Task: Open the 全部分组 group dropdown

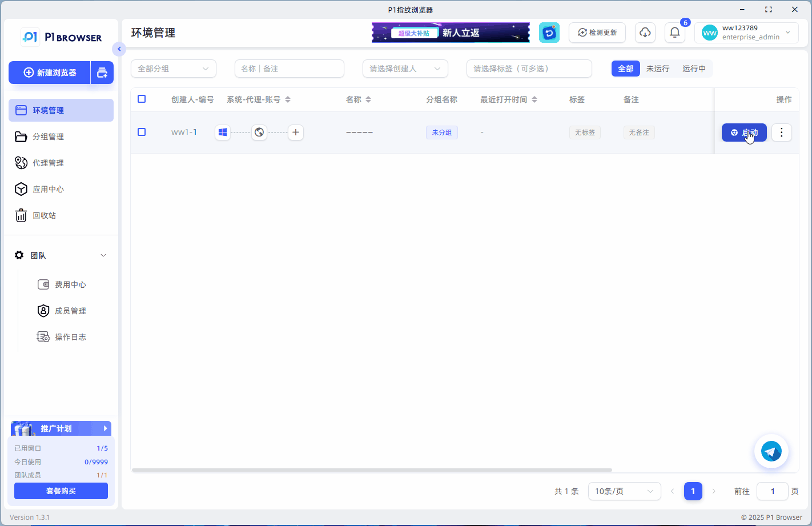Action: point(173,68)
